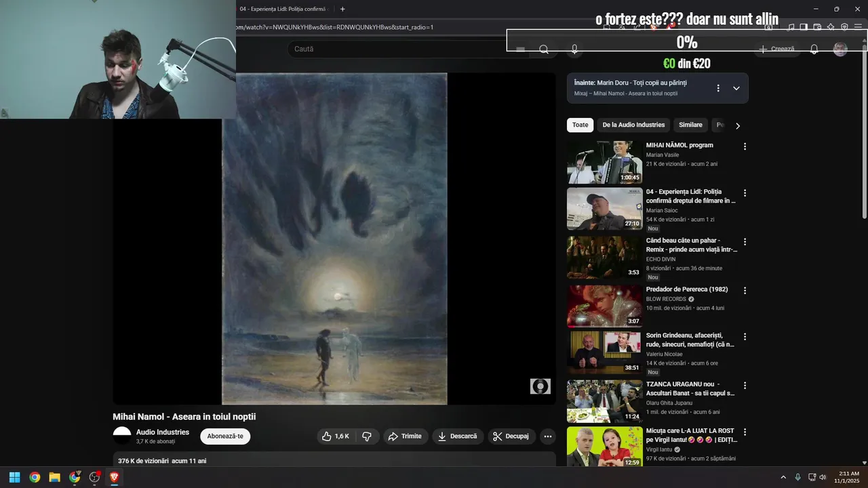
Task: Clip the video using Decupaj
Action: pyautogui.click(x=512, y=436)
